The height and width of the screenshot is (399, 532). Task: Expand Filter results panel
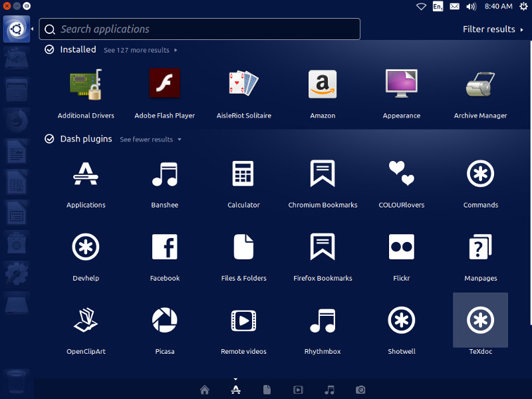coord(493,29)
